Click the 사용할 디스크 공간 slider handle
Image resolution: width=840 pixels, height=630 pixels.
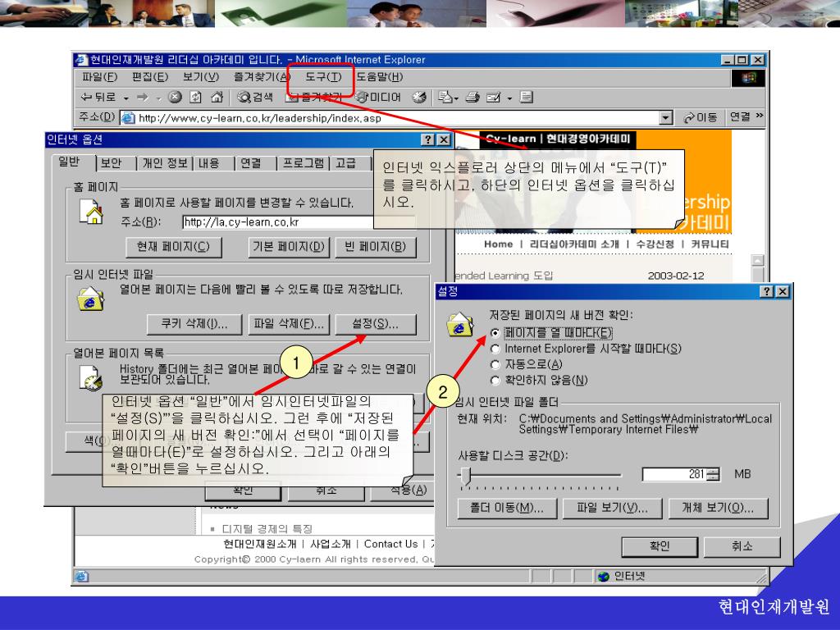[x=466, y=476]
